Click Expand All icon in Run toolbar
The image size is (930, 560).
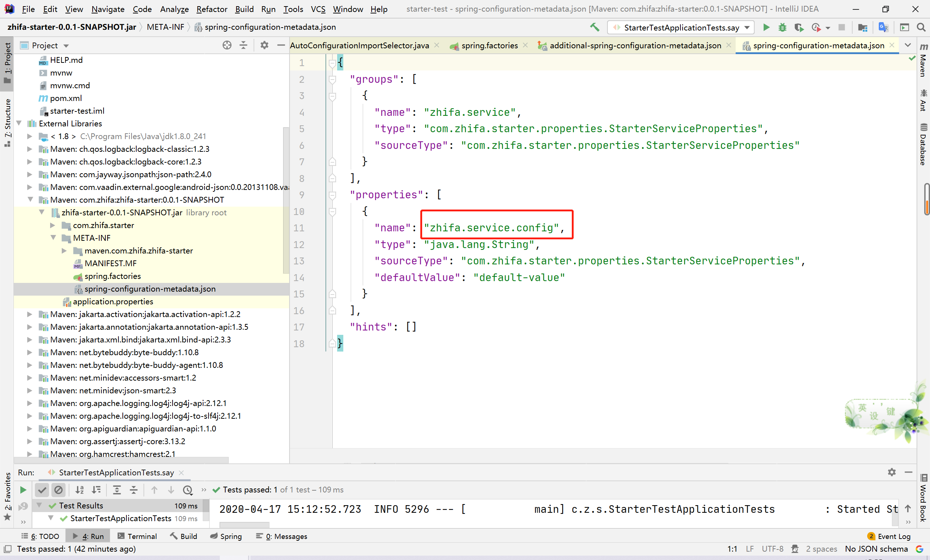click(117, 490)
